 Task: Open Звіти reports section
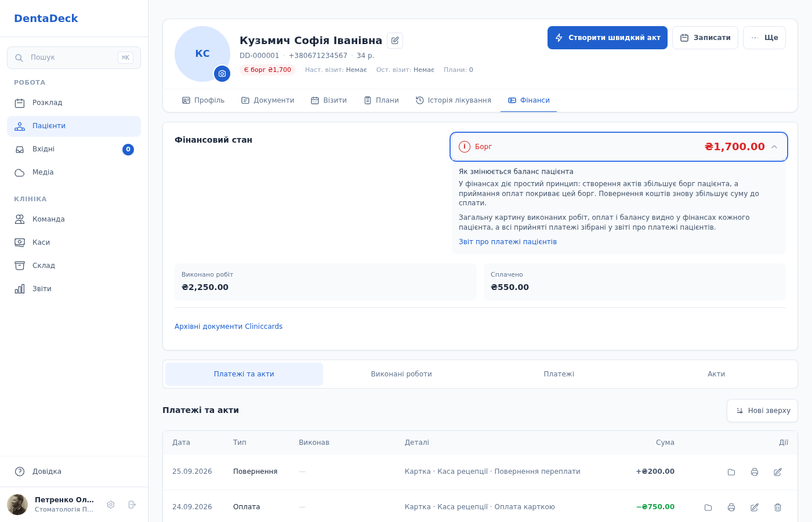point(74,289)
